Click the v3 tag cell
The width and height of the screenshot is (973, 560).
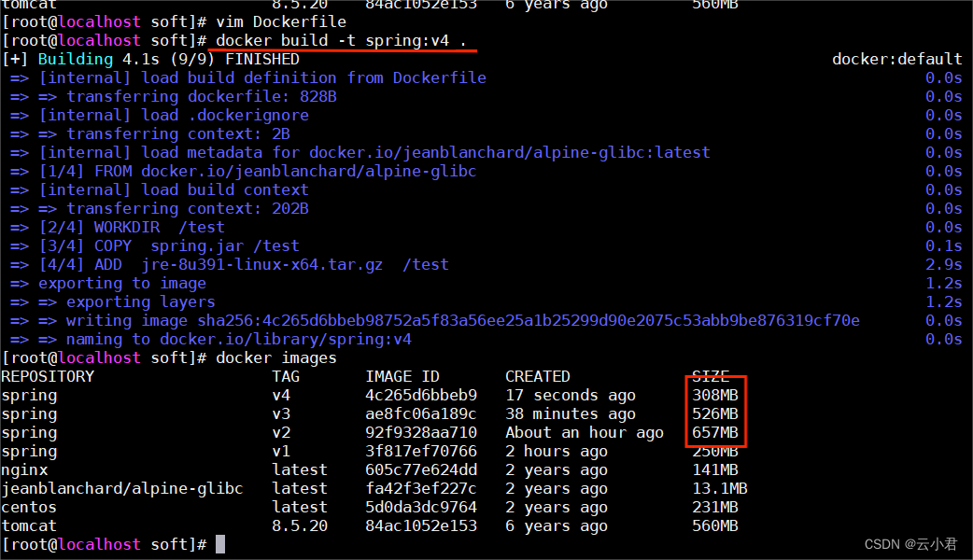pos(281,414)
